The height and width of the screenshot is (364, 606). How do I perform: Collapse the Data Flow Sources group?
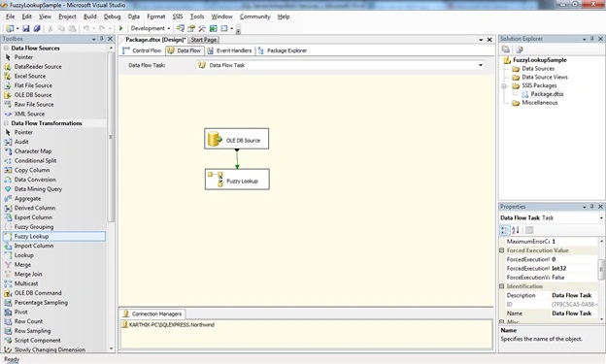pos(6,48)
